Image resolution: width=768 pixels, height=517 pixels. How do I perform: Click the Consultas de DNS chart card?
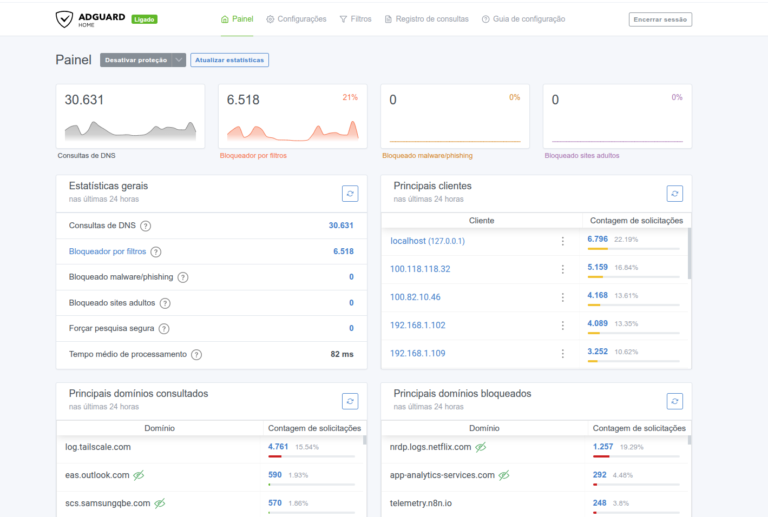coord(130,117)
